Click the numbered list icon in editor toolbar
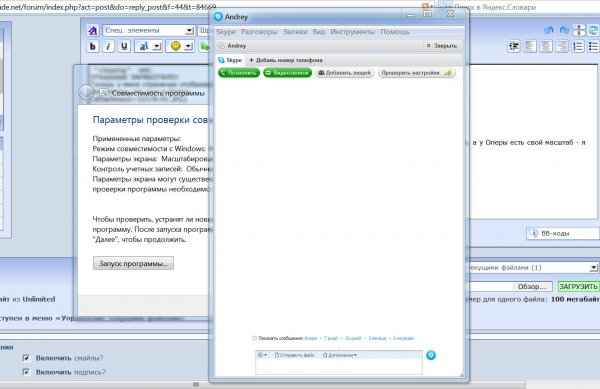Image resolution: width=600 pixels, height=389 pixels. point(578,47)
